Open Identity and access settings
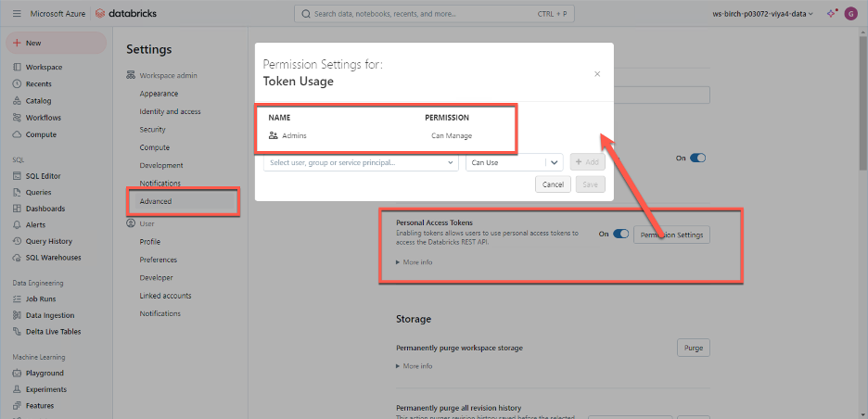 coord(170,111)
